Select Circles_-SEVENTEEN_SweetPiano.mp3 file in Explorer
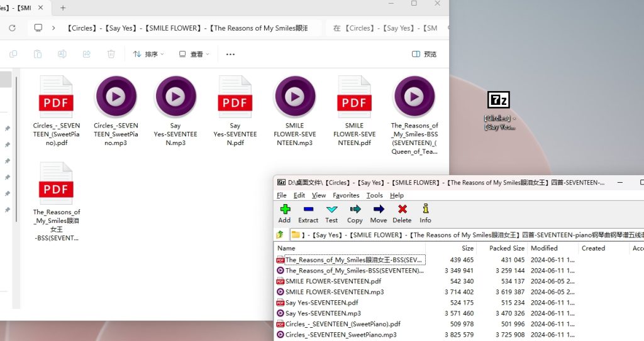644x341 pixels. (116, 111)
